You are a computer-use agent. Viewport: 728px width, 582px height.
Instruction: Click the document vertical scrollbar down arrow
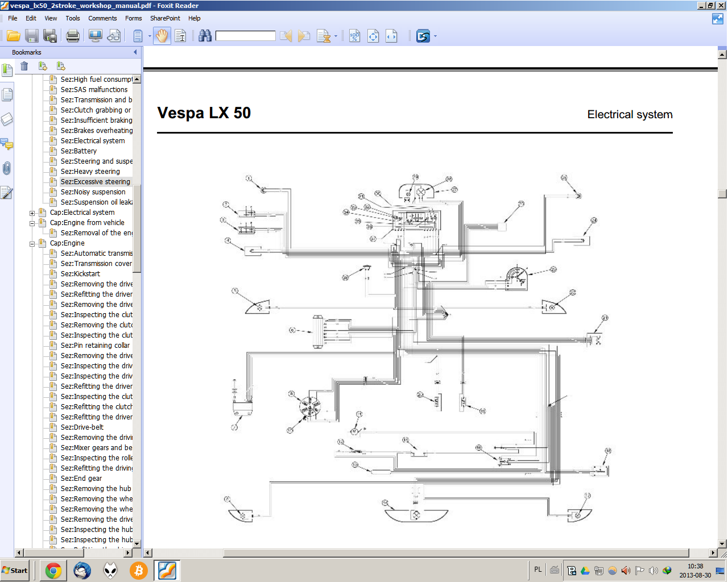pos(722,544)
